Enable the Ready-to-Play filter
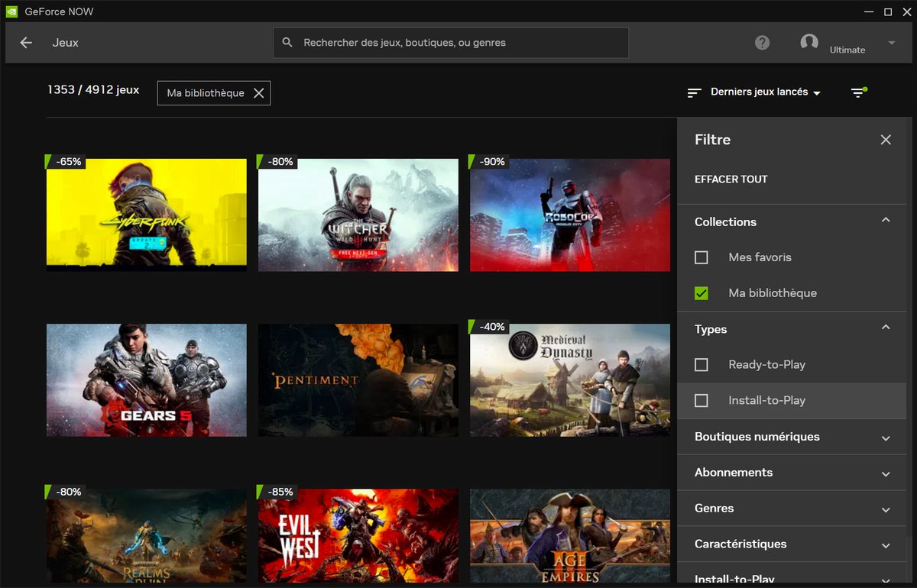Viewport: 917px width, 588px height. [x=702, y=364]
